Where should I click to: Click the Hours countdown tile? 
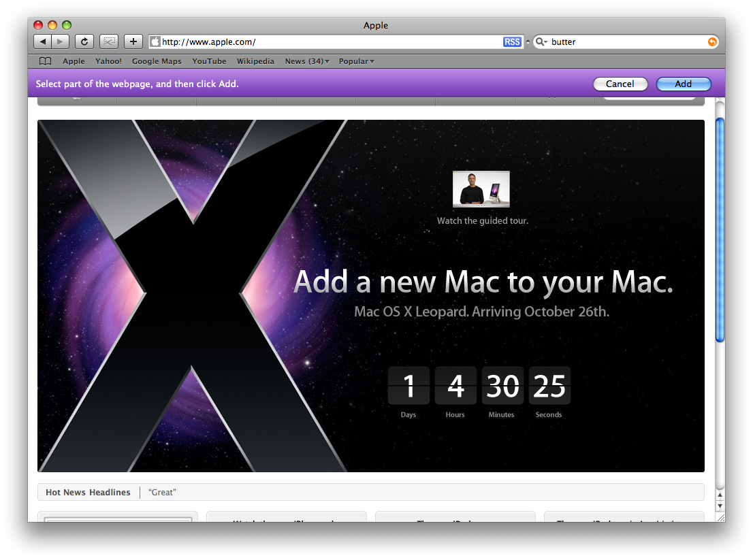455,385
